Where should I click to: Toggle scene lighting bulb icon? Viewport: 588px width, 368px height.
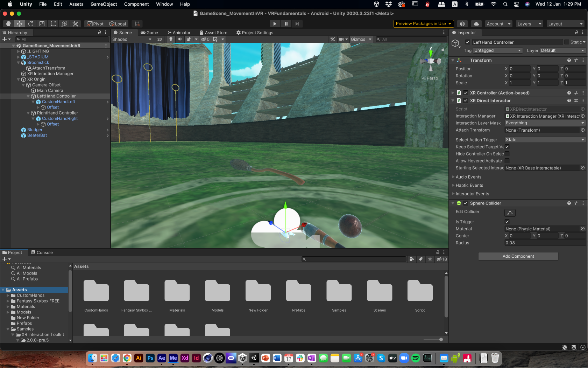pyautogui.click(x=171, y=39)
